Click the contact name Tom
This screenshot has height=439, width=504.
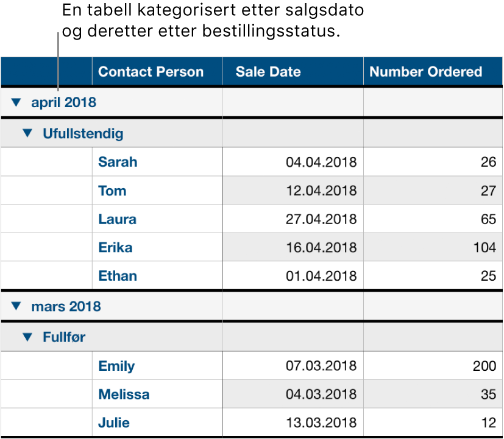click(112, 191)
